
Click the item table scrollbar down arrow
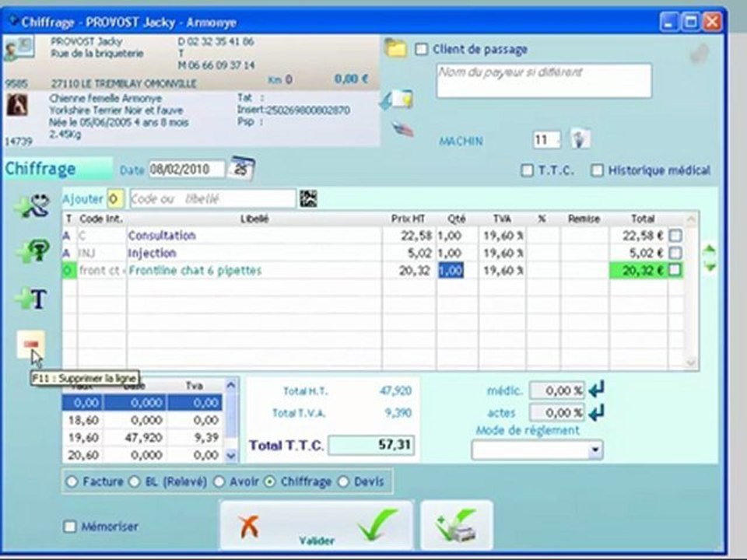(x=691, y=363)
